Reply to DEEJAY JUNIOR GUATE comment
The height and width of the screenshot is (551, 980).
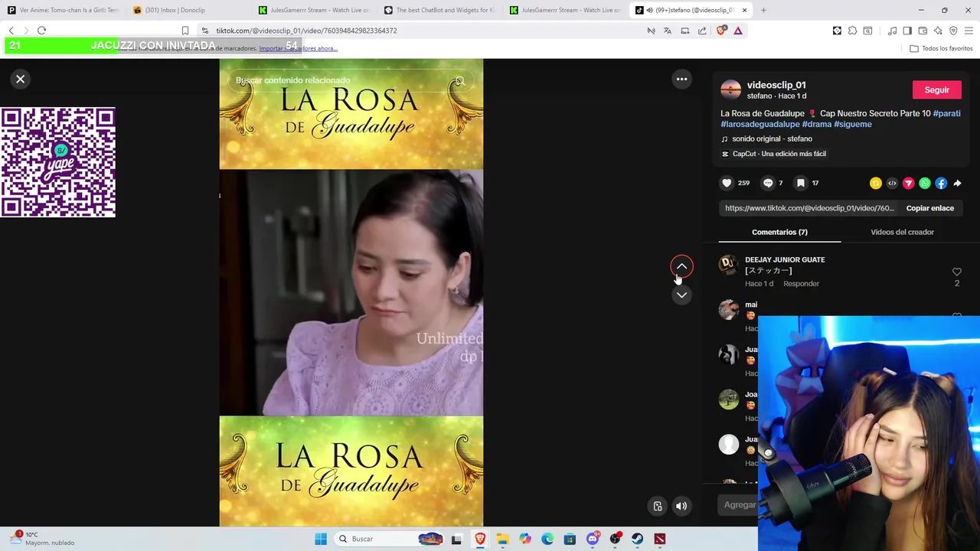(801, 284)
